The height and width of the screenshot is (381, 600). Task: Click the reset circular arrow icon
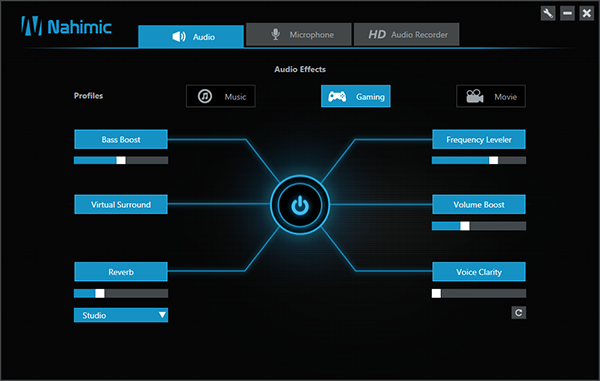pyautogui.click(x=518, y=313)
